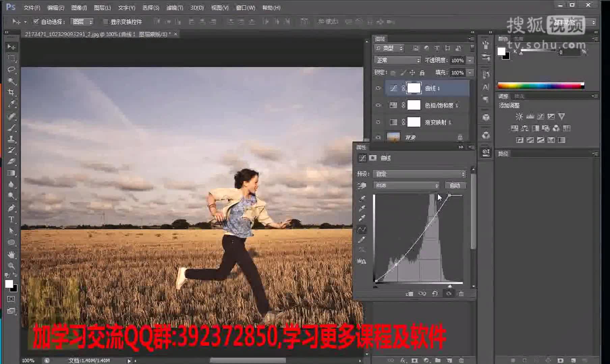
Task: Select the Pen tool
Action: (x=11, y=208)
